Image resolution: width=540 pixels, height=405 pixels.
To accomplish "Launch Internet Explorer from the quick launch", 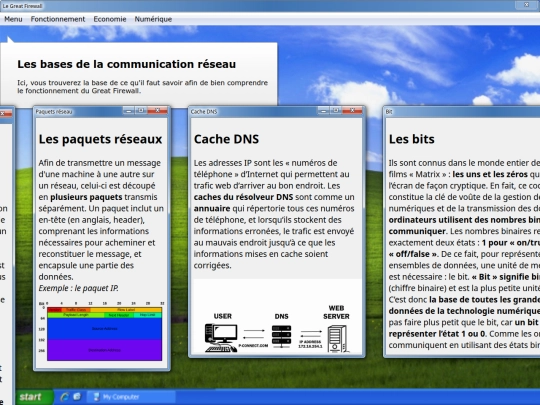I will point(64,397).
